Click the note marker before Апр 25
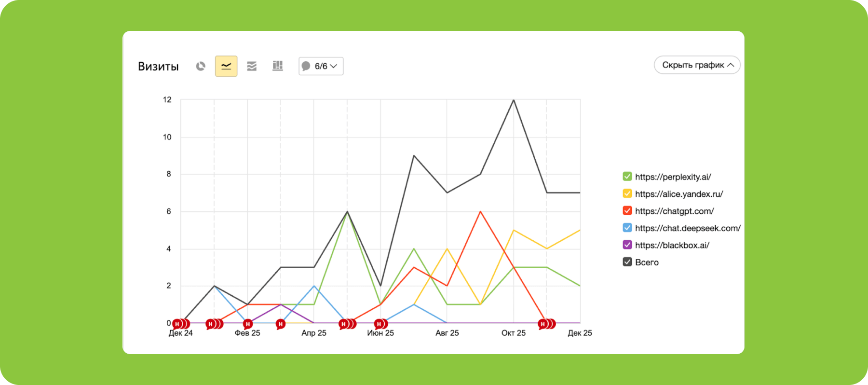The image size is (868, 385). [x=281, y=324]
